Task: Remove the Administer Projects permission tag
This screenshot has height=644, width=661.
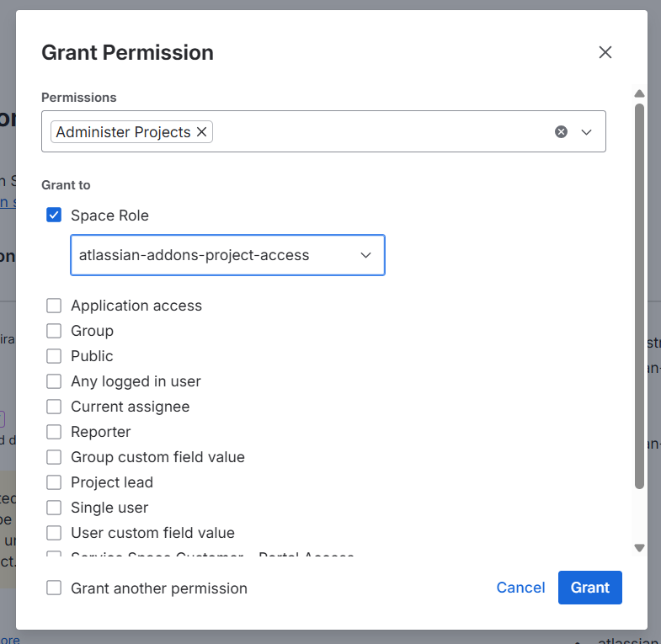Action: pyautogui.click(x=201, y=132)
